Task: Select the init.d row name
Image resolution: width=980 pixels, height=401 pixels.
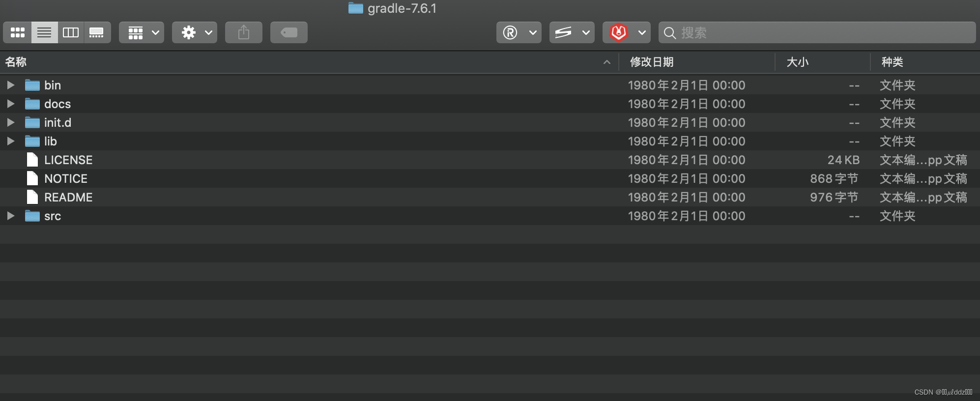Action: tap(58, 122)
